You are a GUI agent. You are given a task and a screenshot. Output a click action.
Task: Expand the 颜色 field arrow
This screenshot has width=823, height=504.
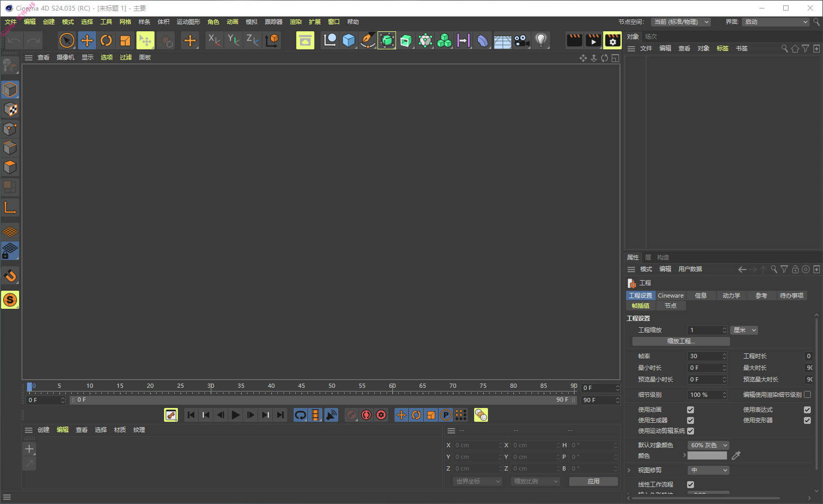tap(684, 455)
